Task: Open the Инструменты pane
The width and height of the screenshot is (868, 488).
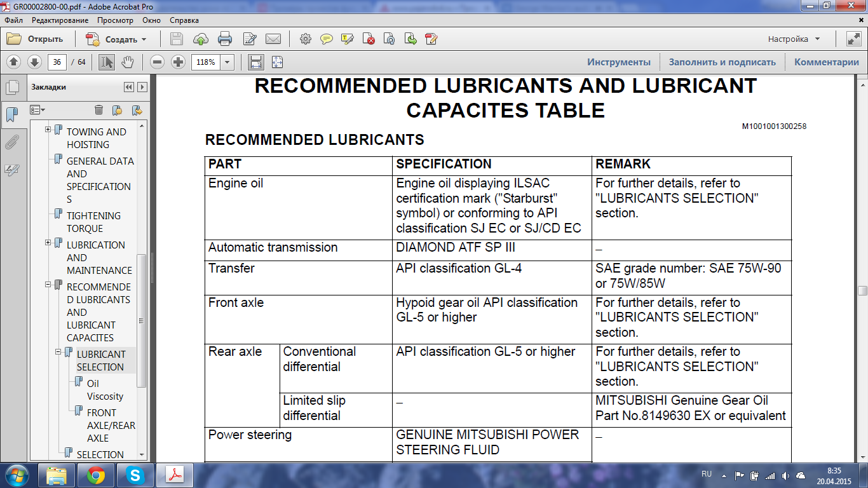Action: [619, 62]
